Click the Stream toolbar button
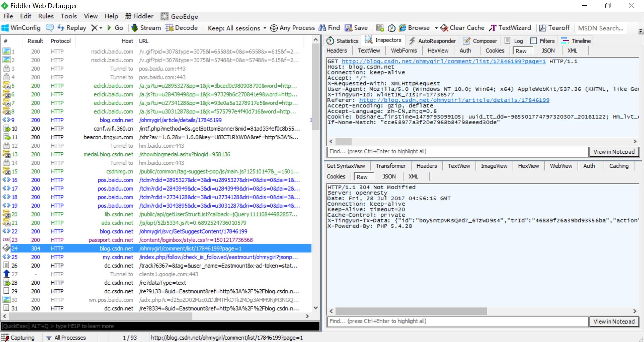Viewport: 644px width, 342px height. pos(146,28)
